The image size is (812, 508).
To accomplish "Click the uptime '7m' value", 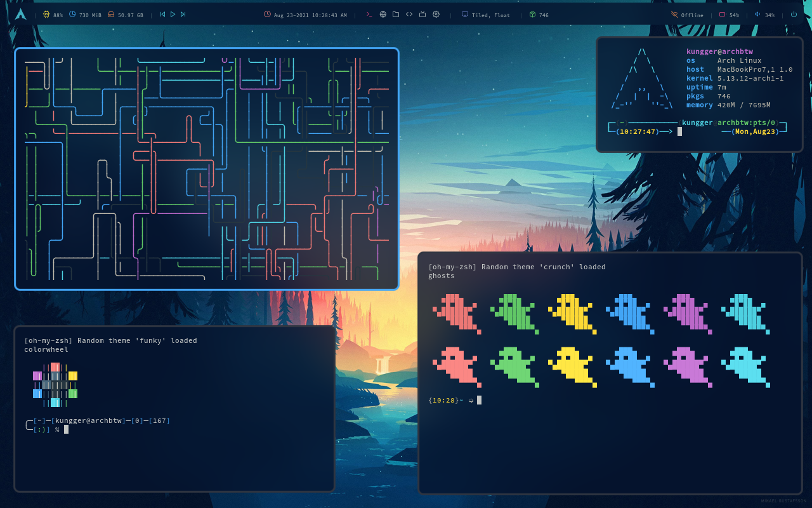I will pyautogui.click(x=722, y=87).
